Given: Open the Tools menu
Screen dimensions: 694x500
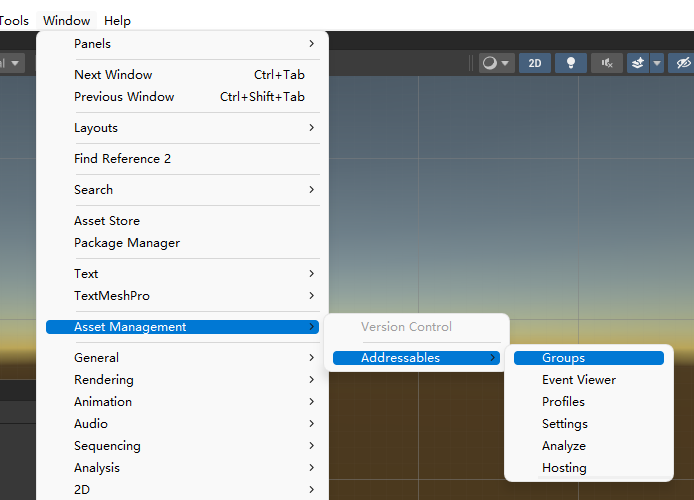Looking at the screenshot, I should click(14, 21).
